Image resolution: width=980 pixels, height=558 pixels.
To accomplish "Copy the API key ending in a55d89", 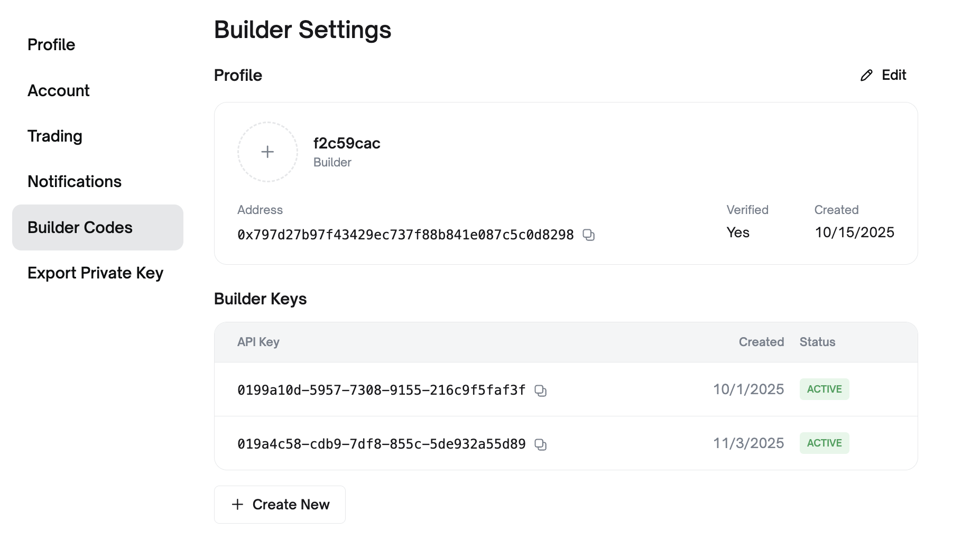I will (541, 444).
